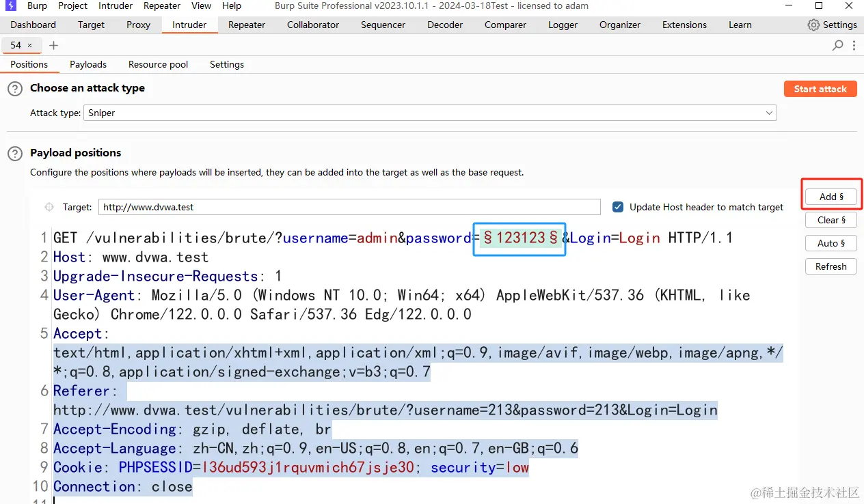Open the Intruder Settings sub-tab
Image resolution: width=864 pixels, height=504 pixels.
(x=227, y=64)
